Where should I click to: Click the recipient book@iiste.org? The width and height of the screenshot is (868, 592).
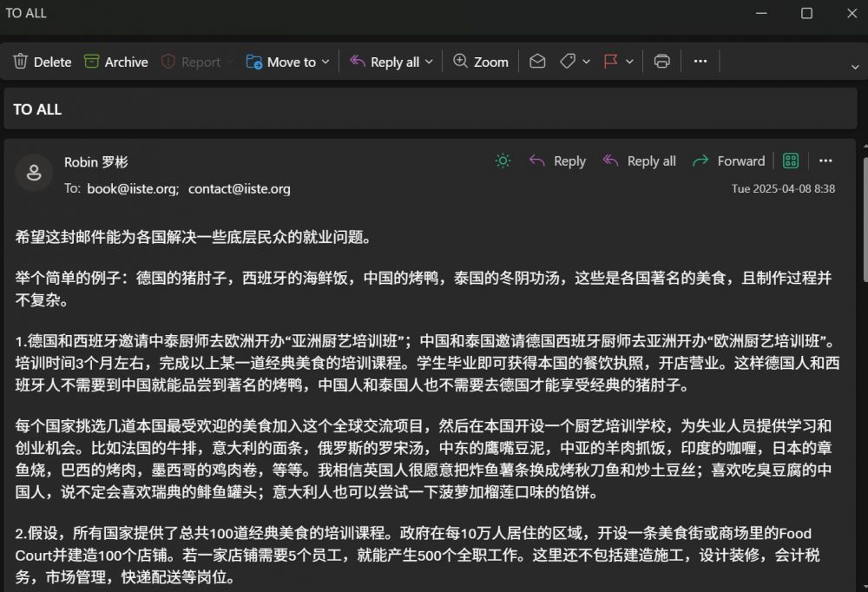pyautogui.click(x=132, y=188)
